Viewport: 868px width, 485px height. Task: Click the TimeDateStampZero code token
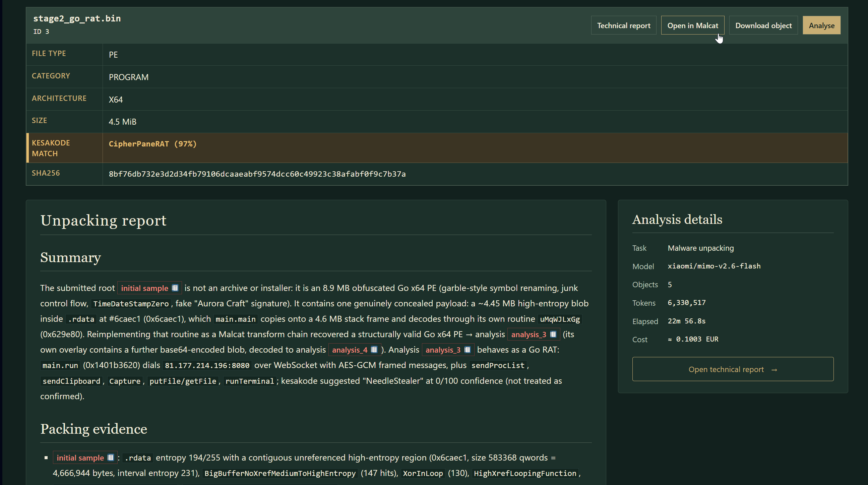(x=131, y=304)
